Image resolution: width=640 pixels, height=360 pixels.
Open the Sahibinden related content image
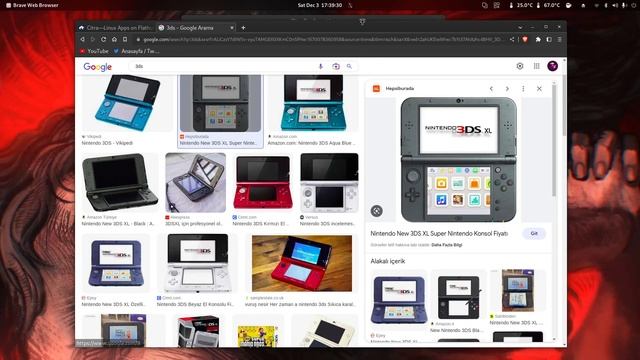pos(518,291)
